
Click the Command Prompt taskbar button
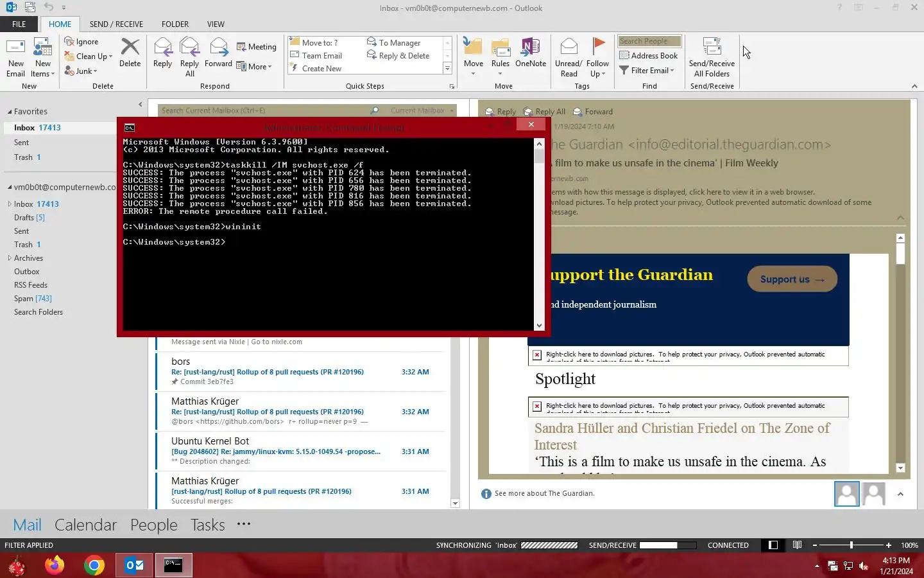[x=173, y=565]
